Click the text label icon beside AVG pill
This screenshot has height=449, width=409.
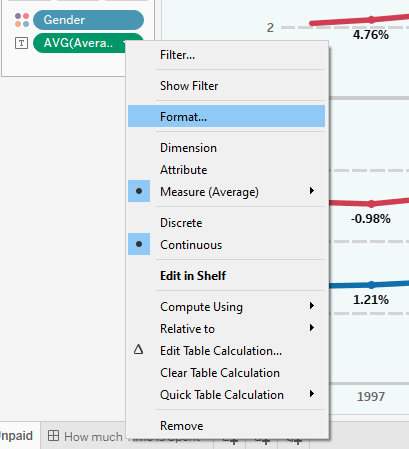click(21, 43)
